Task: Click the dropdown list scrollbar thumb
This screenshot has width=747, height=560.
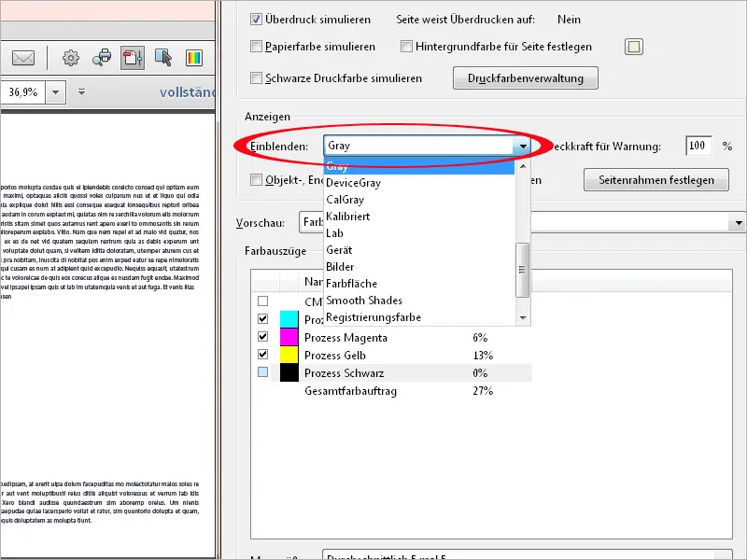Action: click(x=523, y=270)
